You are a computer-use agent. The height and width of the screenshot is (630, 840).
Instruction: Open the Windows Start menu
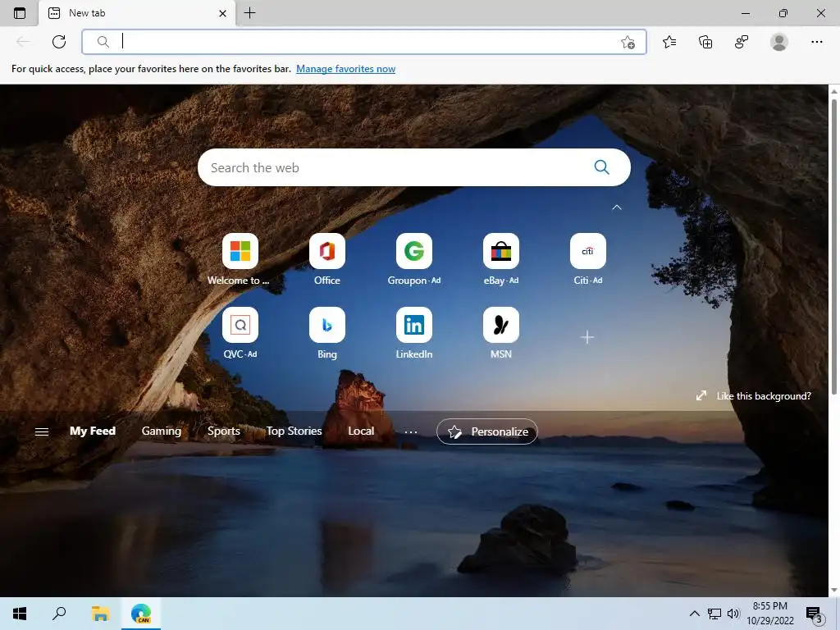click(20, 614)
